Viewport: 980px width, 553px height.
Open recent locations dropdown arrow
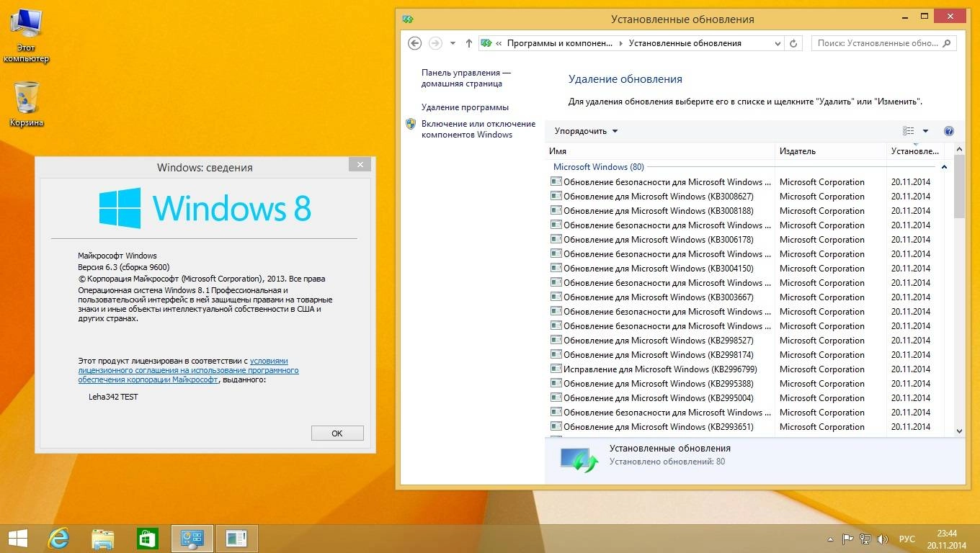tap(453, 43)
